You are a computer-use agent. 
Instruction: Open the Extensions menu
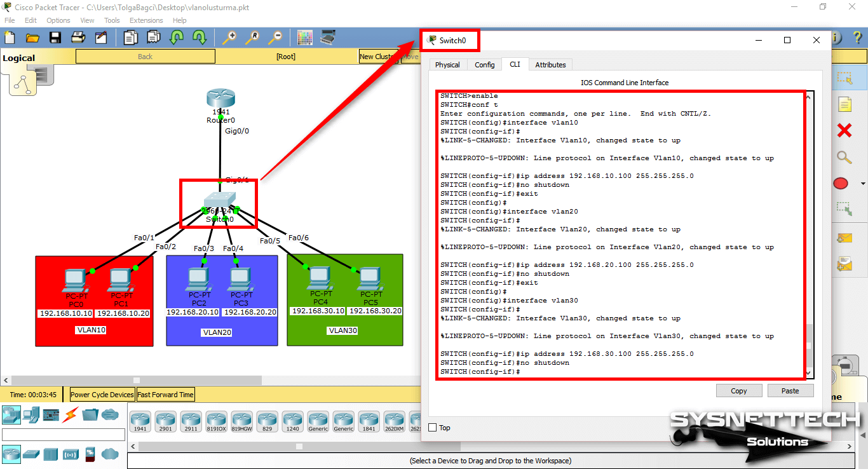[x=146, y=20]
